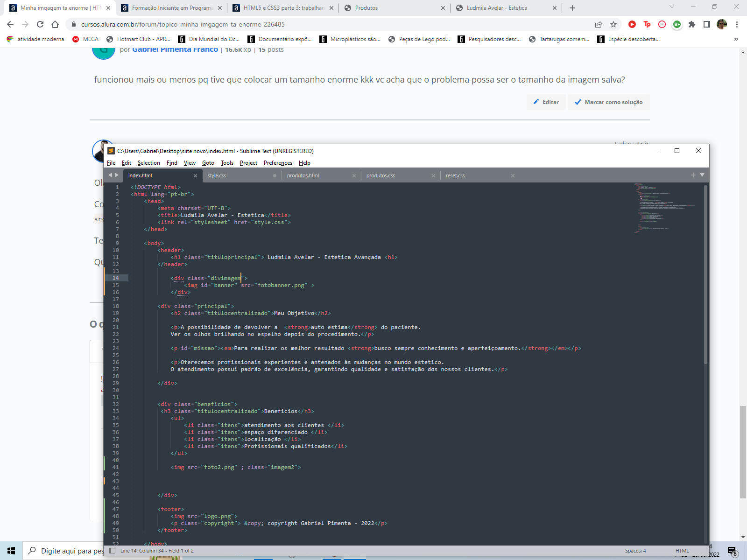Close the reset.css tab
Viewport: 747px width, 560px height.
(x=513, y=176)
